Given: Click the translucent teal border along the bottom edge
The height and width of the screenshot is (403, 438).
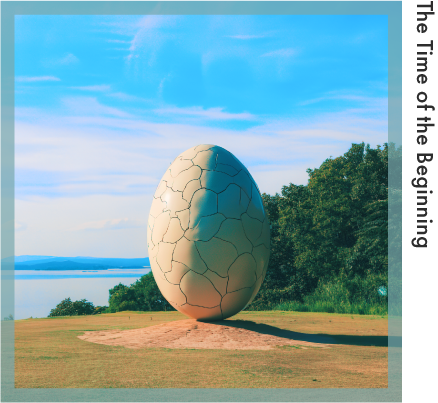Looking at the screenshot, I should click(201, 395).
